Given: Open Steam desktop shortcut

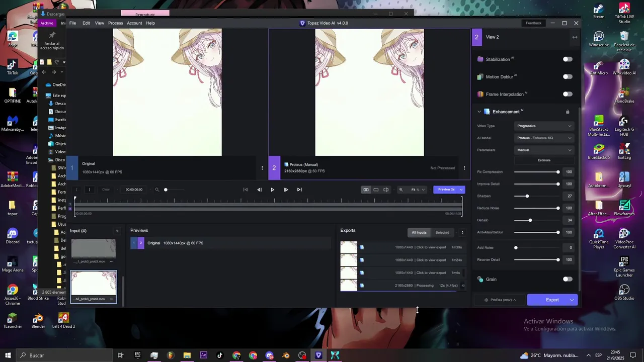Looking at the screenshot, I should (x=599, y=11).
